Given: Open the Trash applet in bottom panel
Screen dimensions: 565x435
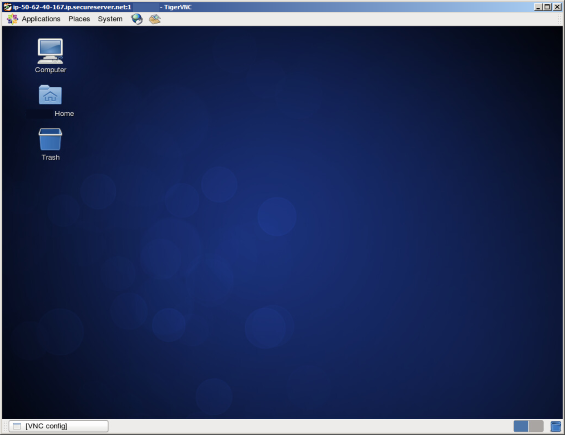Looking at the screenshot, I should (555, 426).
